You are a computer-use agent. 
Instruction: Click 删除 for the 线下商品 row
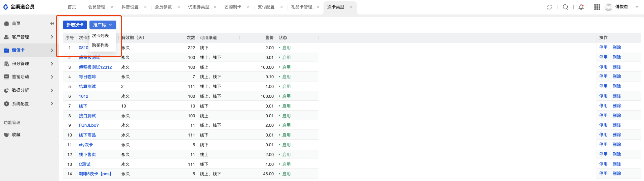617,135
